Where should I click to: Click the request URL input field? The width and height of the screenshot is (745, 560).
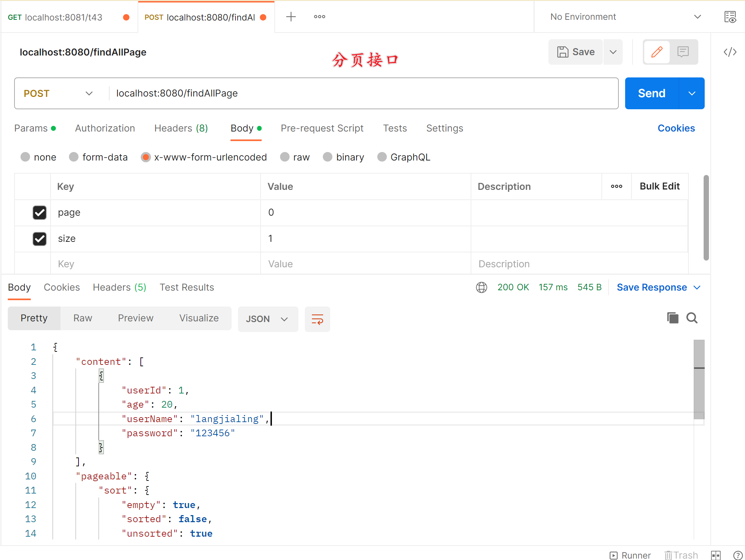[363, 93]
